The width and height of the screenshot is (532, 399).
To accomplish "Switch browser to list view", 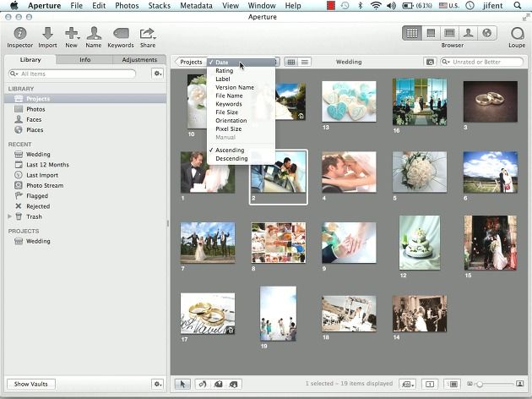I will click(x=305, y=62).
